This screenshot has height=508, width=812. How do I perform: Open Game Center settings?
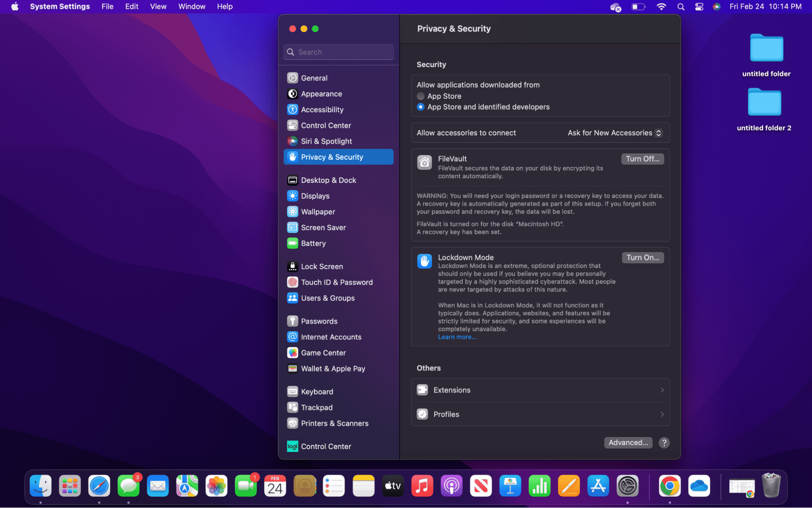338,353
